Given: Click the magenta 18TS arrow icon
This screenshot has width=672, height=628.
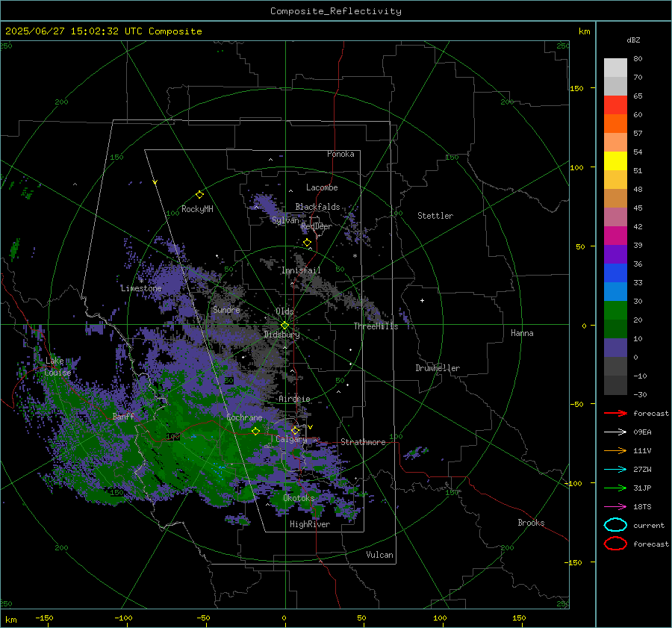Looking at the screenshot, I should (615, 507).
